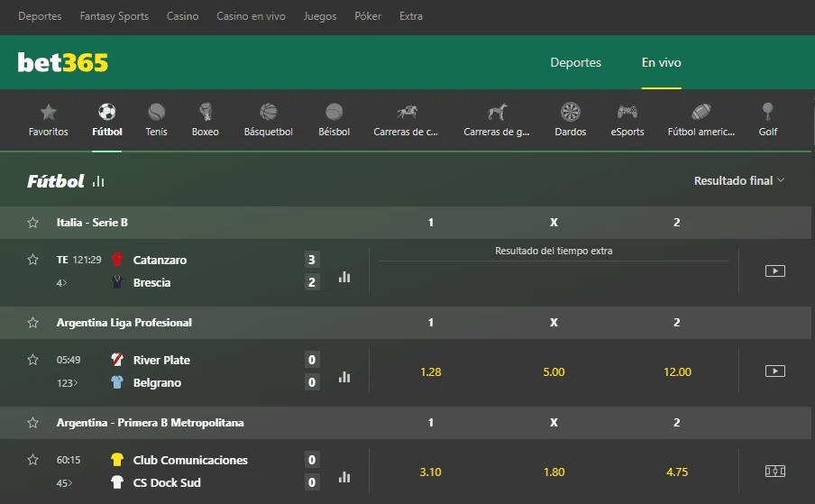Select the Fútbol sport icon
The width and height of the screenshot is (815, 504).
pyautogui.click(x=107, y=112)
